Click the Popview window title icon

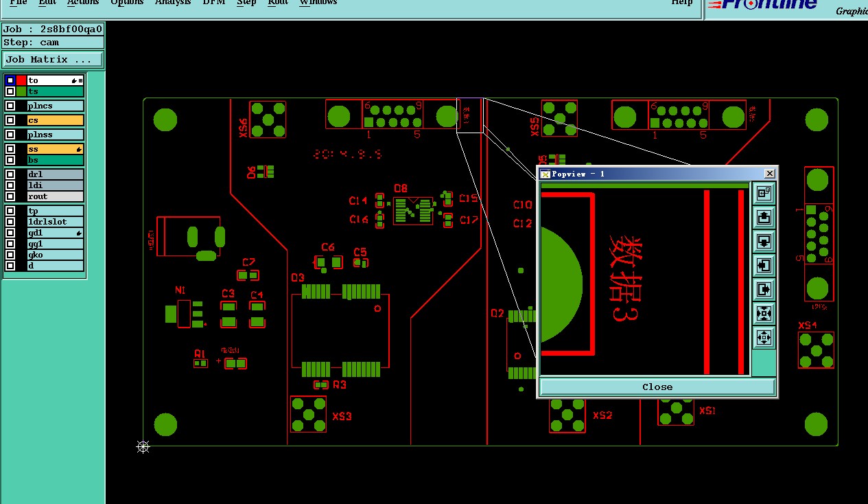[x=546, y=174]
